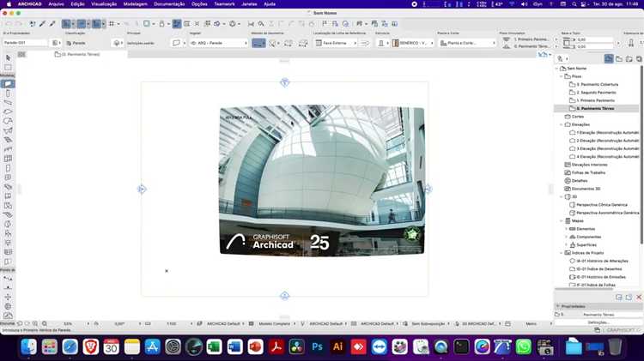
Task: Open the Edição menu
Action: point(77,4)
